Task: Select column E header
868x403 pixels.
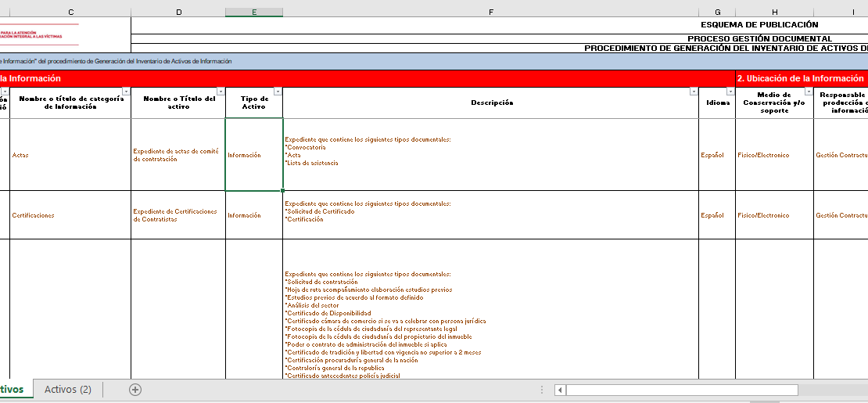Action: point(254,13)
